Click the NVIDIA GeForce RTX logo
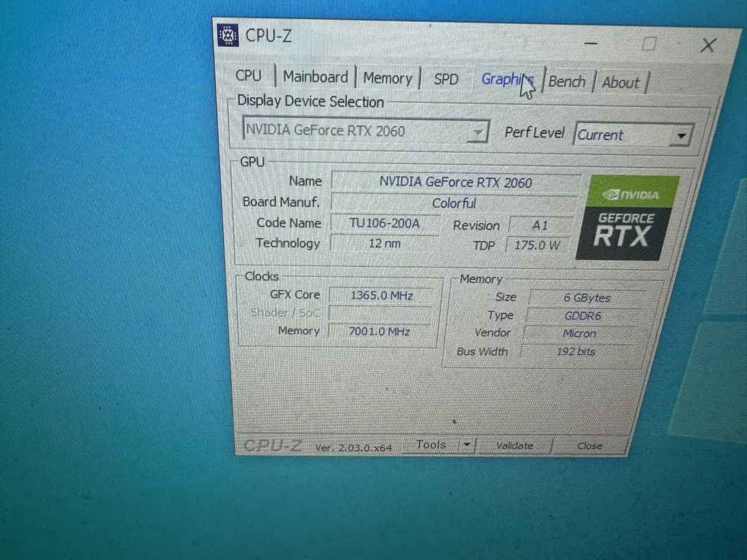Image resolution: width=747 pixels, height=560 pixels. click(x=627, y=218)
